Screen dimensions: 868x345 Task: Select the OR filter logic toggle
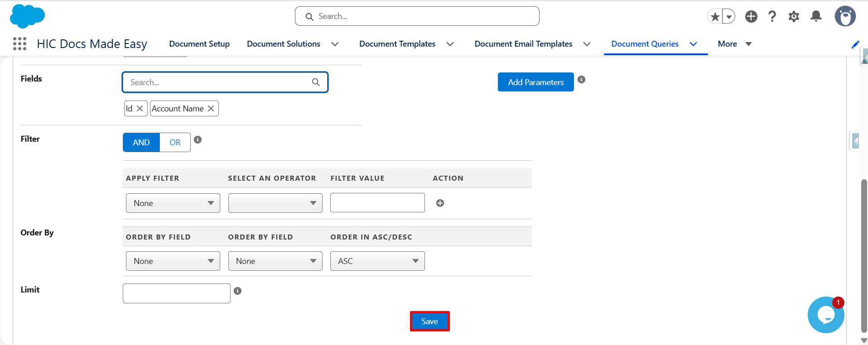[175, 143]
